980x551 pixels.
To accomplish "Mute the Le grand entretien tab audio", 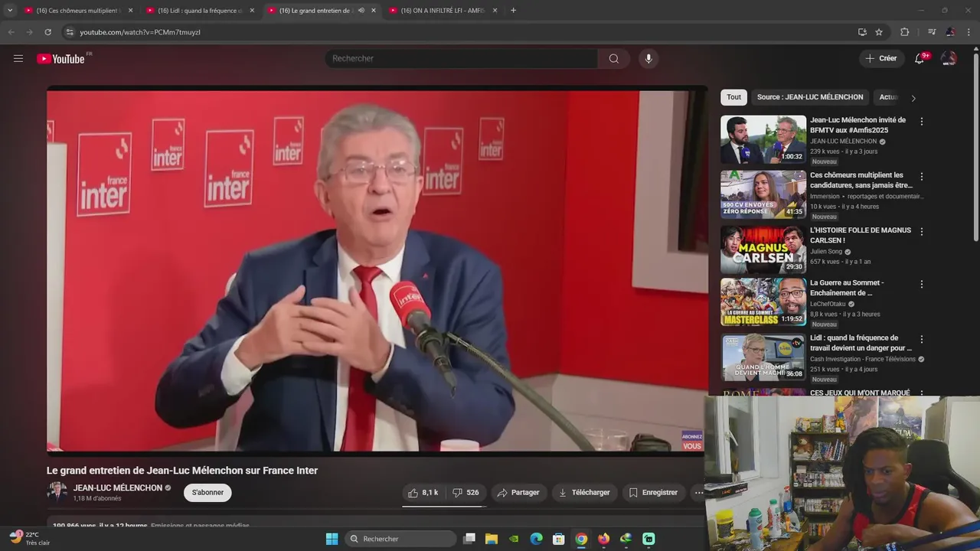I will point(361,11).
